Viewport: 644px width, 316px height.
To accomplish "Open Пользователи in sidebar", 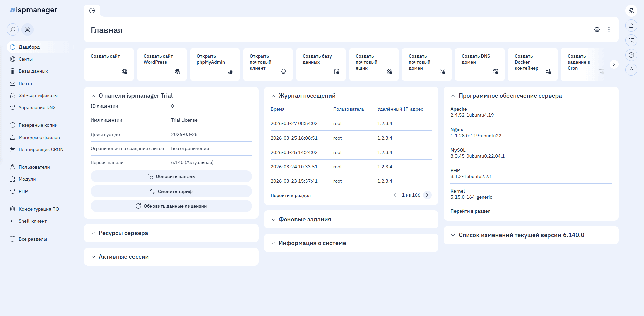I will tap(38, 167).
